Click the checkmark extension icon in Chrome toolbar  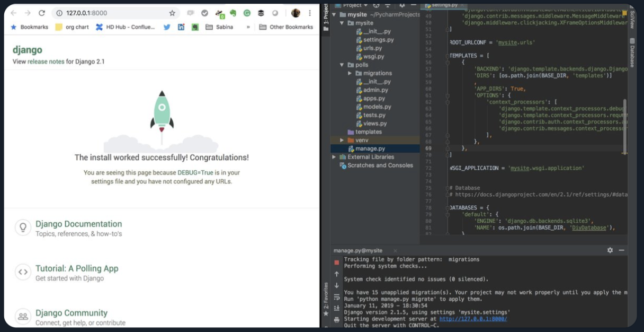(x=204, y=13)
